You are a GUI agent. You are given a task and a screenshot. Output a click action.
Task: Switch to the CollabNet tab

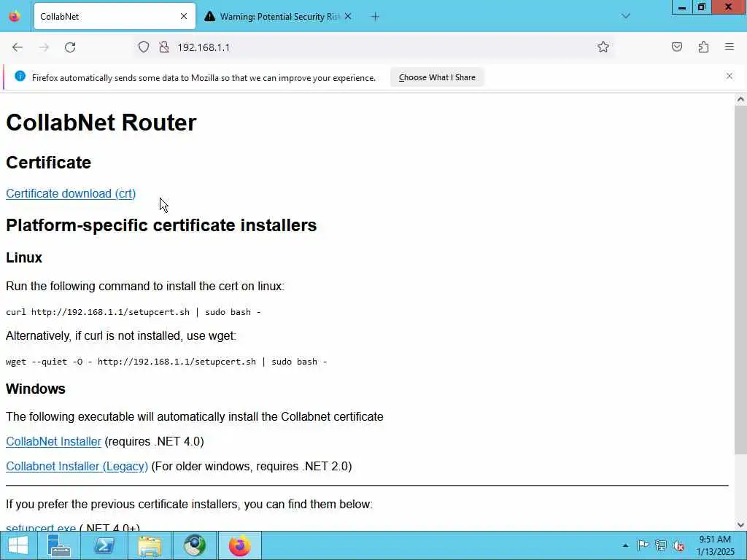coord(115,16)
